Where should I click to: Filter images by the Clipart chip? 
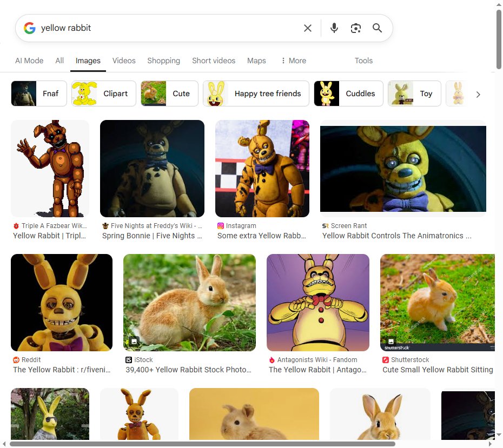click(104, 93)
